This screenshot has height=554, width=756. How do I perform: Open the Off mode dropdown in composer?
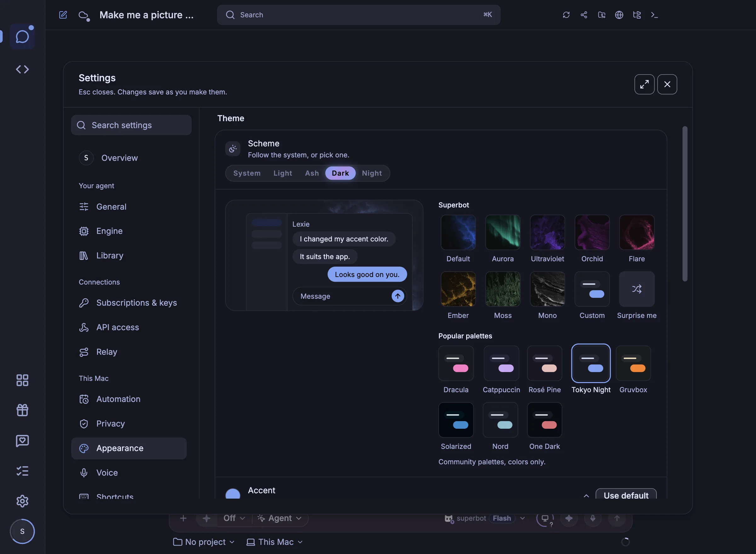pos(234,518)
